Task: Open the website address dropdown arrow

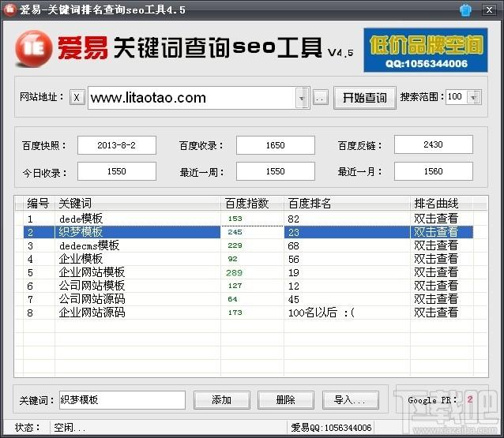Action: [x=302, y=98]
